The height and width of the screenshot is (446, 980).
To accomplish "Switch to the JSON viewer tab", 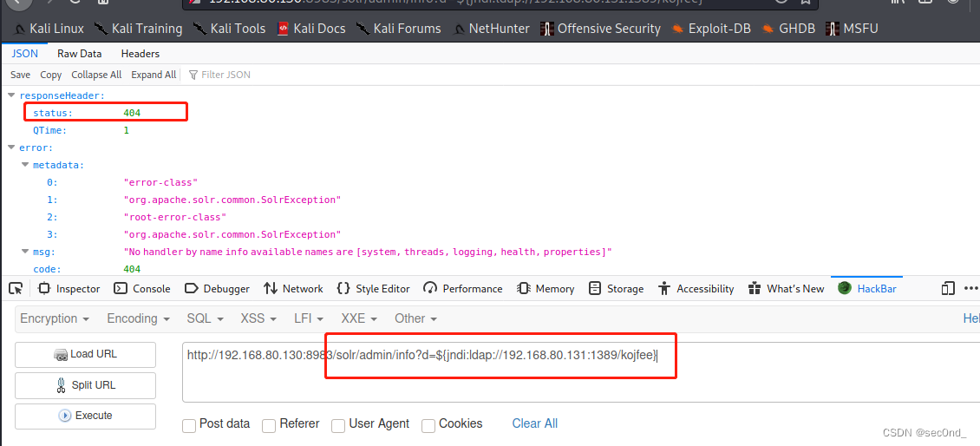I will tap(25, 53).
